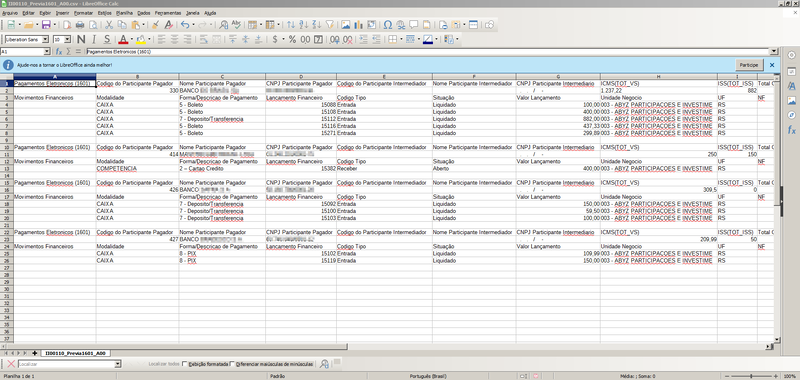Insert image icon in toolbar
The height and width of the screenshot is (380, 800).
pos(345,24)
